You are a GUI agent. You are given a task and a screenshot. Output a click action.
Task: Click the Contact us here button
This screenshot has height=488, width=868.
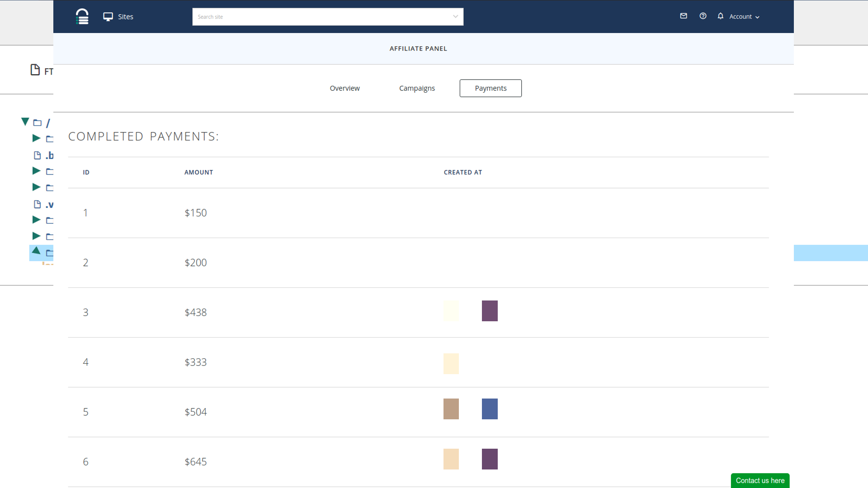coord(760,480)
